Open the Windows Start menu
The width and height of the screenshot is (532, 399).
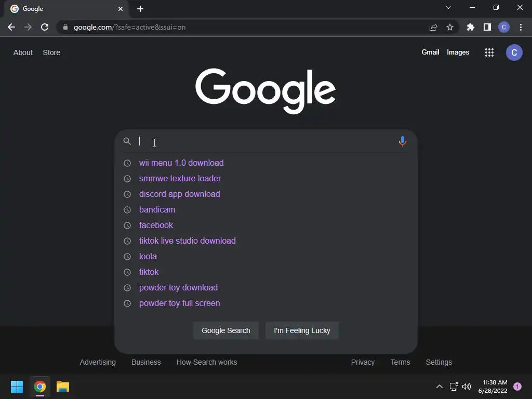tap(17, 387)
